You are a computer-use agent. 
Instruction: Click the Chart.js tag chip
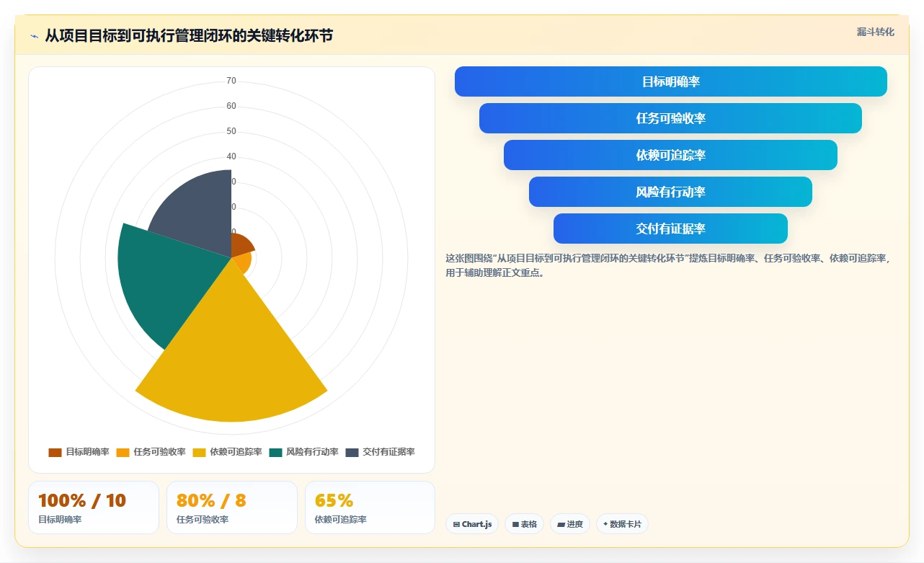click(x=472, y=524)
